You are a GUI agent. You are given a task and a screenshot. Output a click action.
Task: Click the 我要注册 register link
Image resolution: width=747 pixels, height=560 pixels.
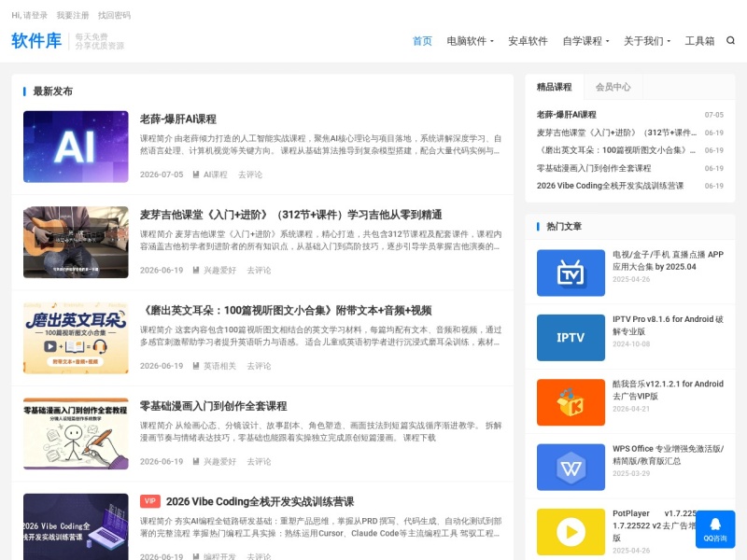(73, 15)
